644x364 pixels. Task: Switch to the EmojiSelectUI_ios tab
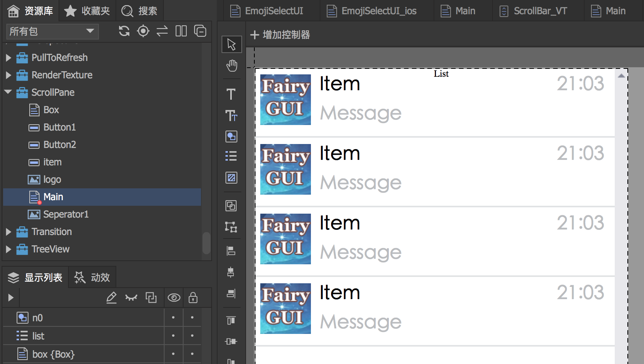pos(372,11)
